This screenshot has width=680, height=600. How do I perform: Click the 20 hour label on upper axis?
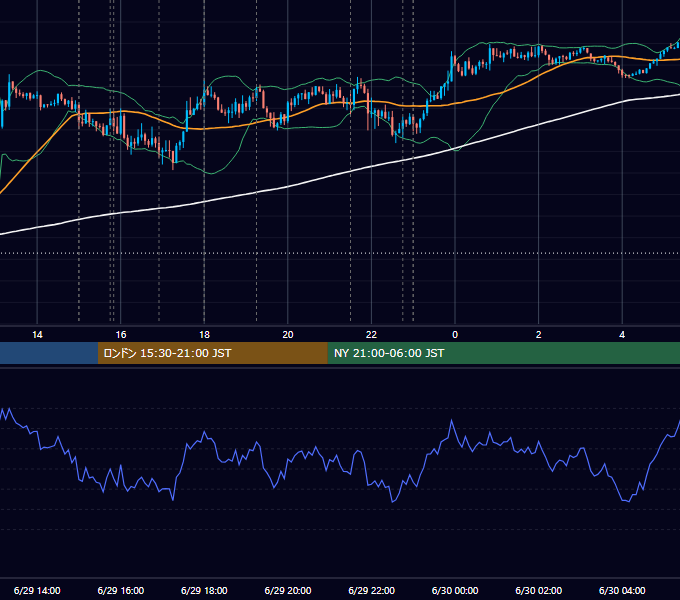tap(288, 335)
